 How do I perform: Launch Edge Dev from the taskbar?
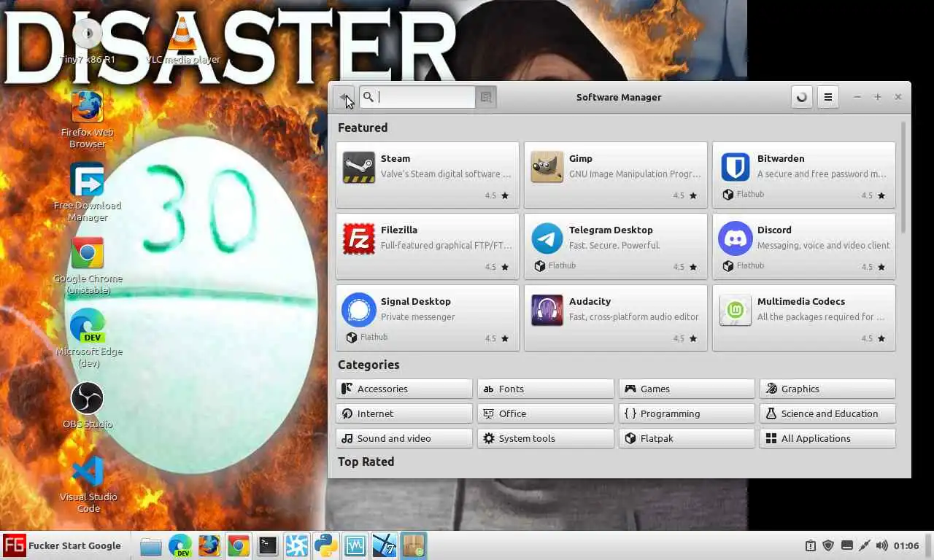point(180,545)
